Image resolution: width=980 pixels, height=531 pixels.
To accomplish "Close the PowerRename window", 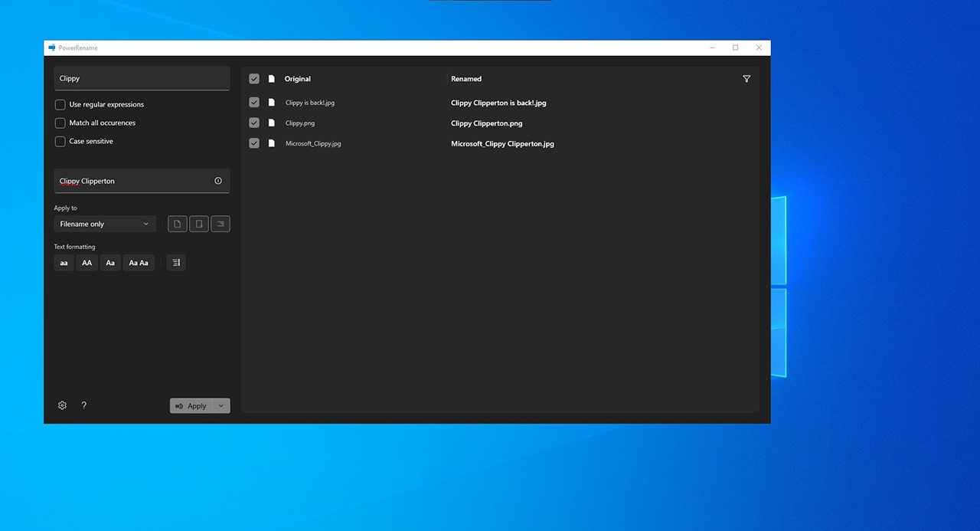I will pos(759,48).
